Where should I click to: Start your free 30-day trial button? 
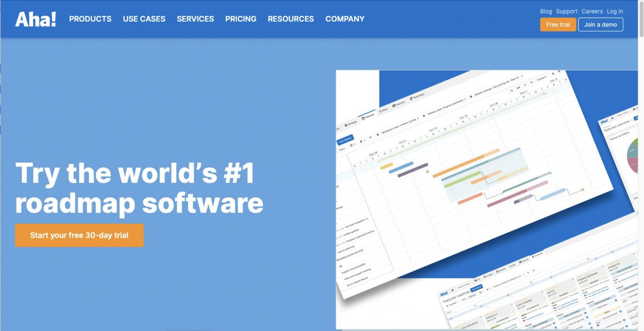tap(79, 235)
